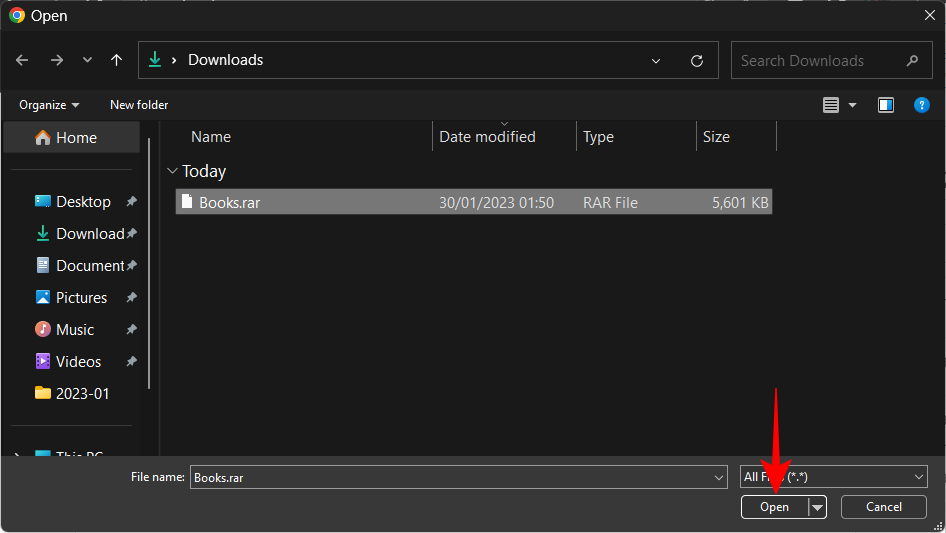This screenshot has height=533, width=946.
Task: Click the Forward navigation arrow
Action: click(x=56, y=60)
